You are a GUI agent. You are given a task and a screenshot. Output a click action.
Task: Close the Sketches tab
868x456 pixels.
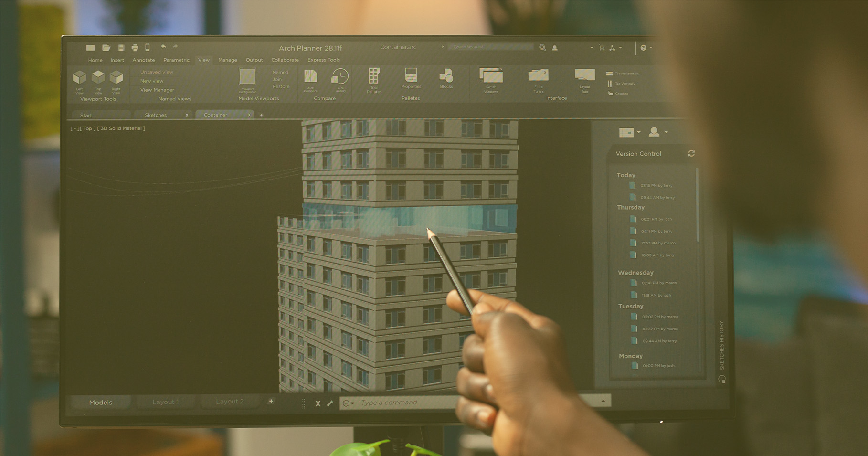tap(187, 115)
